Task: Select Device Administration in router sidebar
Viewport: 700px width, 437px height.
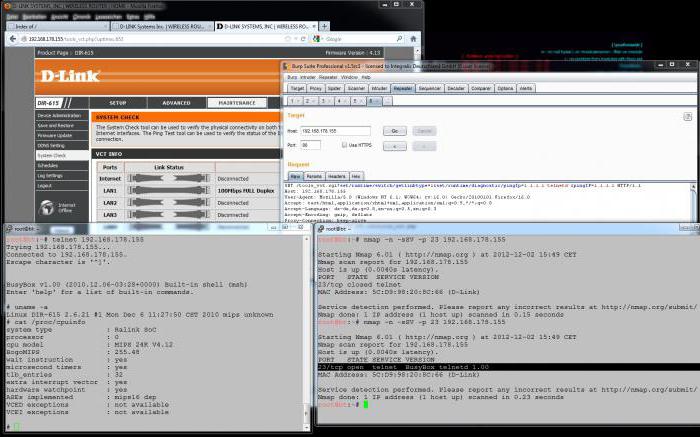Action: 62,116
